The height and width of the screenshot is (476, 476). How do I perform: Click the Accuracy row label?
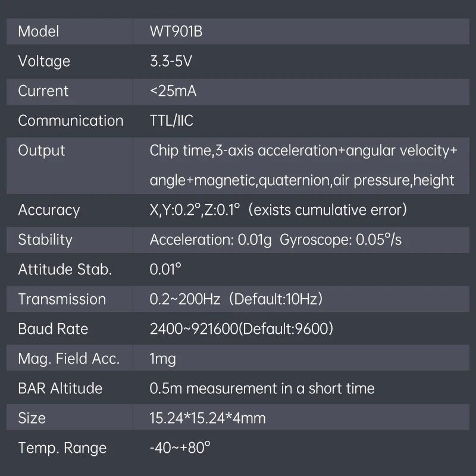[49, 210]
